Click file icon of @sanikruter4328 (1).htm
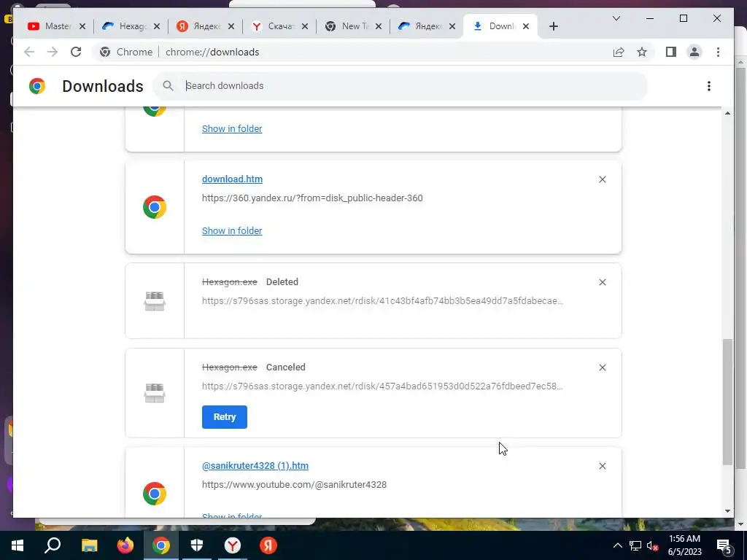This screenshot has height=560, width=747. point(155,494)
